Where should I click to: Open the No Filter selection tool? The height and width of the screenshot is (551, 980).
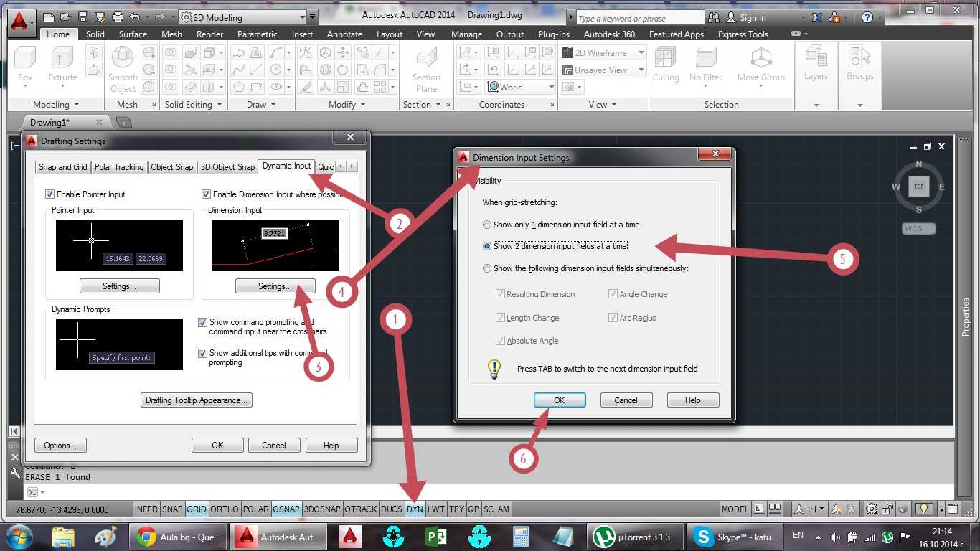click(705, 66)
